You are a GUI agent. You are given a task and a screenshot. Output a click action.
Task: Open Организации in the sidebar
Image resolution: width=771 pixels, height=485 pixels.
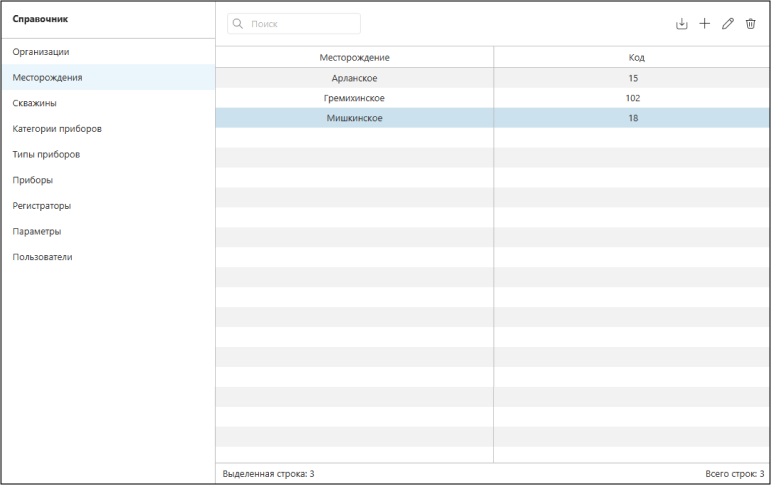point(41,52)
